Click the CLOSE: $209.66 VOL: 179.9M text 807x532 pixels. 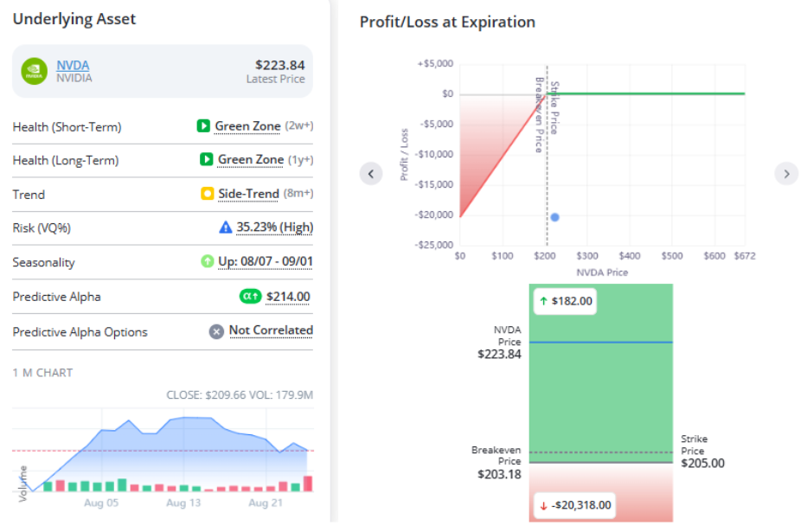click(240, 395)
